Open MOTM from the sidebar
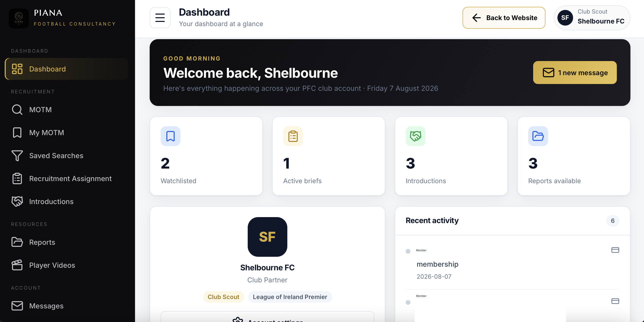The height and width of the screenshot is (322, 644). (x=66, y=110)
